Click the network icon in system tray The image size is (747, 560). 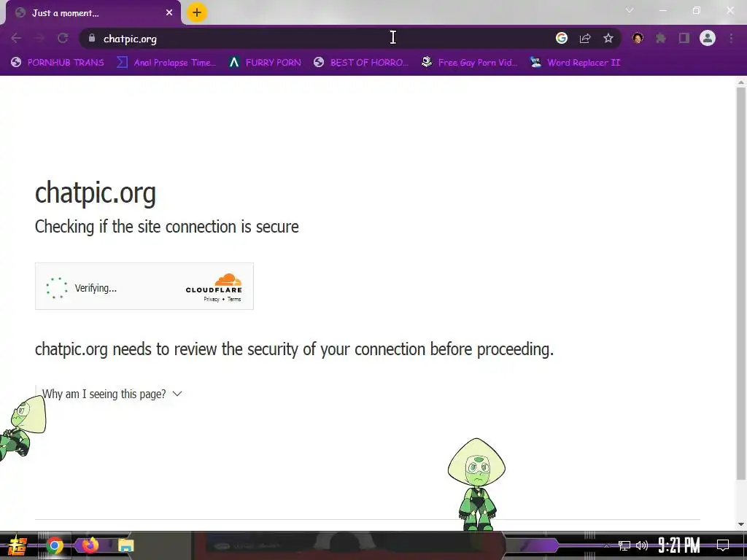coord(624,545)
